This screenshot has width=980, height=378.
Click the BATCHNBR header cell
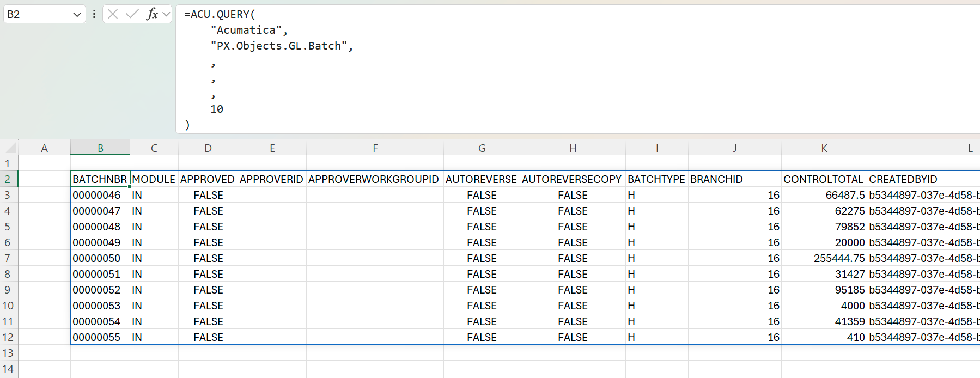(x=100, y=179)
